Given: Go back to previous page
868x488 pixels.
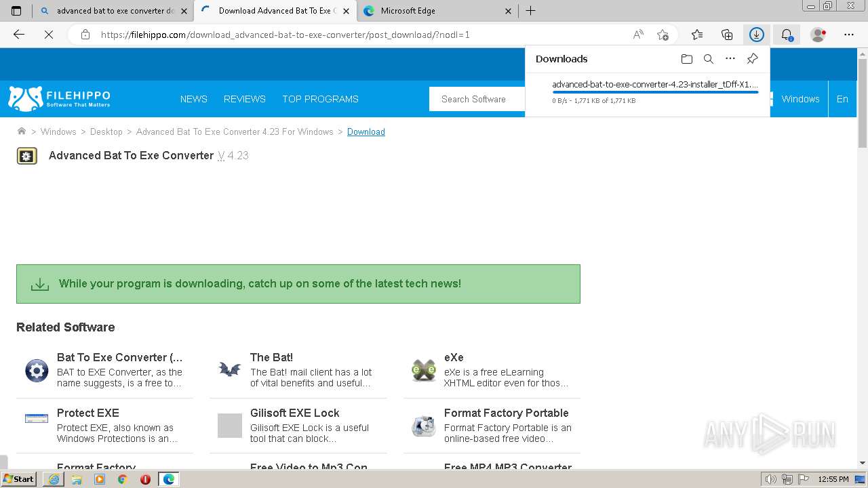Looking at the screenshot, I should pos(19,35).
